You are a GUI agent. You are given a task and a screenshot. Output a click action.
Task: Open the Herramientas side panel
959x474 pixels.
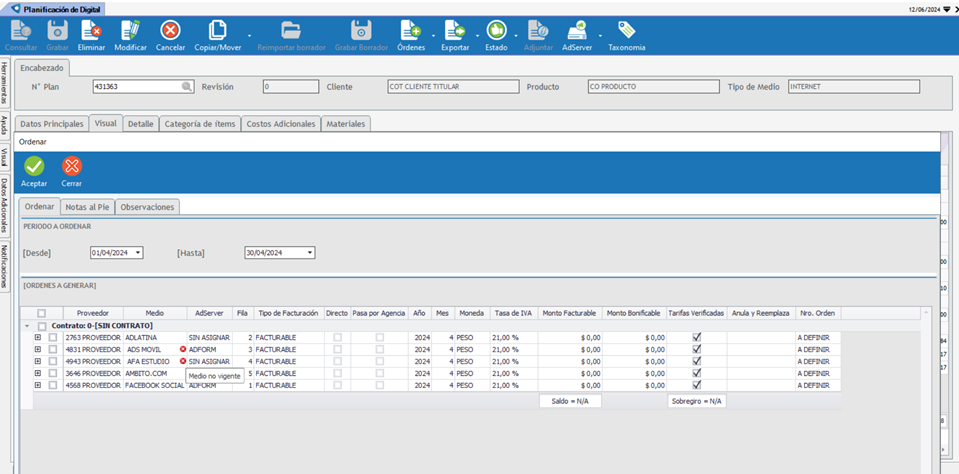4,84
